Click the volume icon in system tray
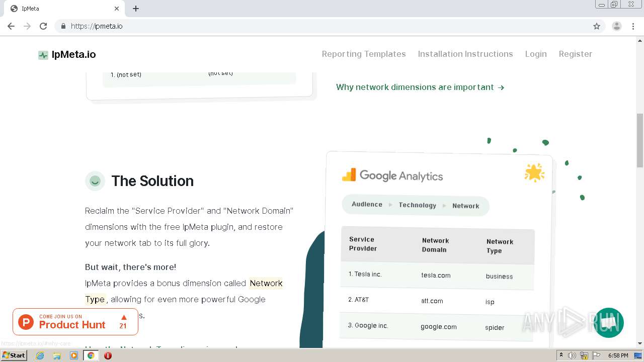 [x=572, y=355]
